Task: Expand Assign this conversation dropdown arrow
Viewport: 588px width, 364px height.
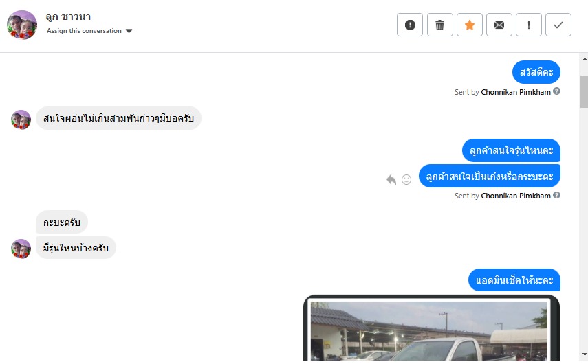Action: click(129, 31)
